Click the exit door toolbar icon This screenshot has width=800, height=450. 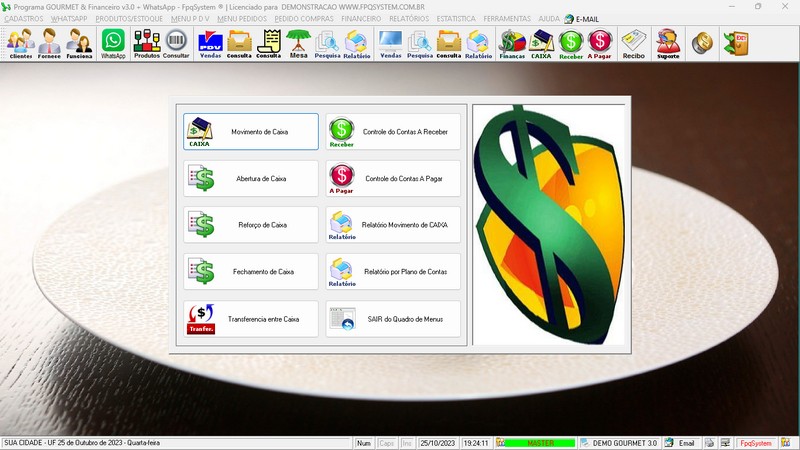pyautogui.click(x=736, y=43)
